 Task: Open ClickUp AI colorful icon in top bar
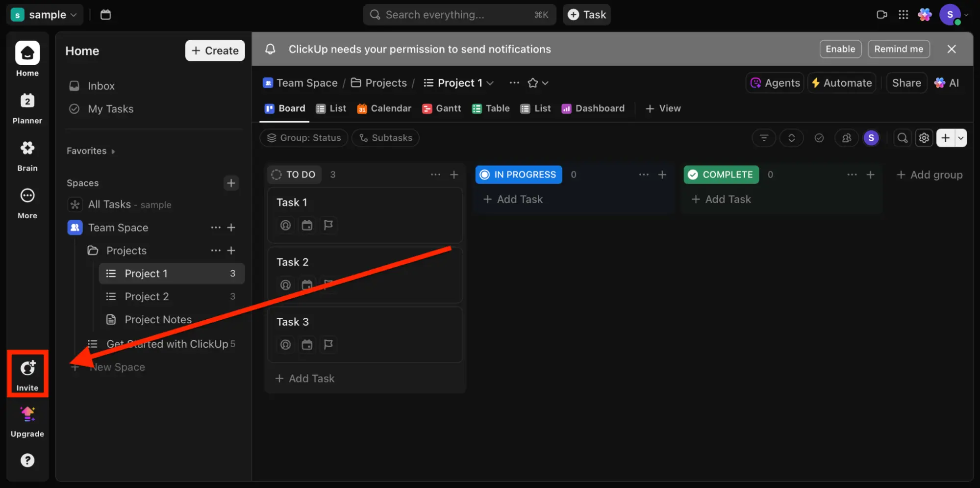point(925,15)
